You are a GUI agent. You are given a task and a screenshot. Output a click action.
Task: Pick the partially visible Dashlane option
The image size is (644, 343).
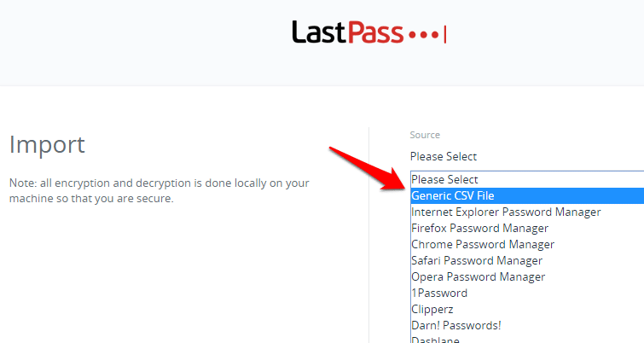coord(527,339)
